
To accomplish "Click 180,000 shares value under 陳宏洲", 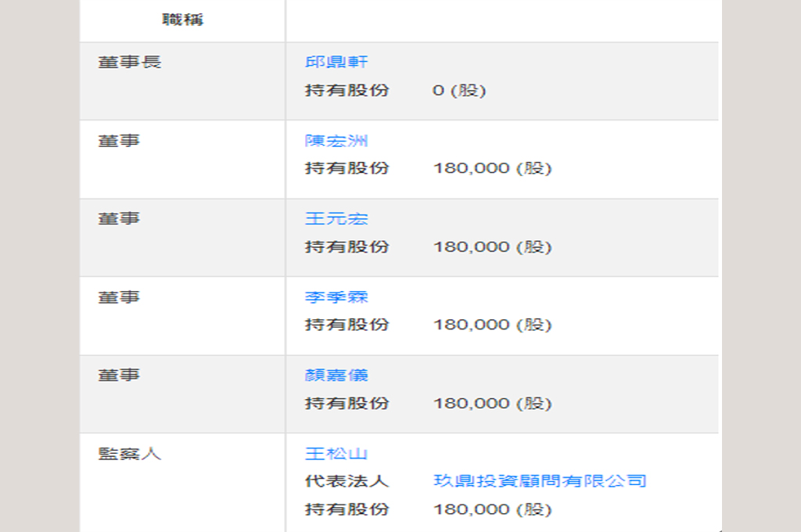I will pyautogui.click(x=492, y=169).
